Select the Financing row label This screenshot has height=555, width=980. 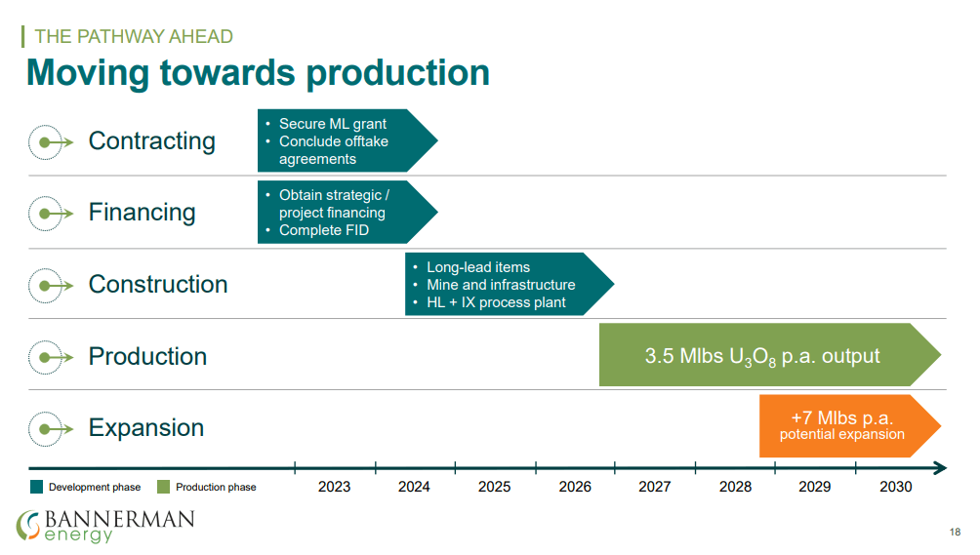(x=142, y=213)
